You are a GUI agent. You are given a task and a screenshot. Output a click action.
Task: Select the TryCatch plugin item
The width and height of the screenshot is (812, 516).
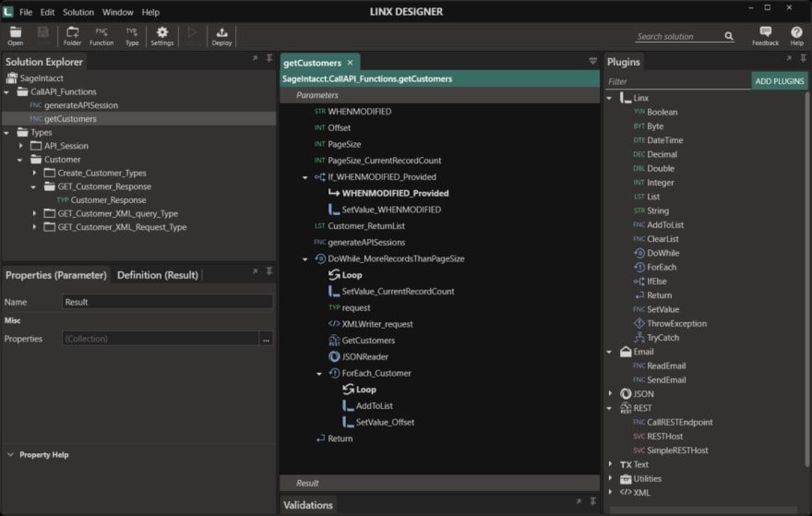click(656, 337)
